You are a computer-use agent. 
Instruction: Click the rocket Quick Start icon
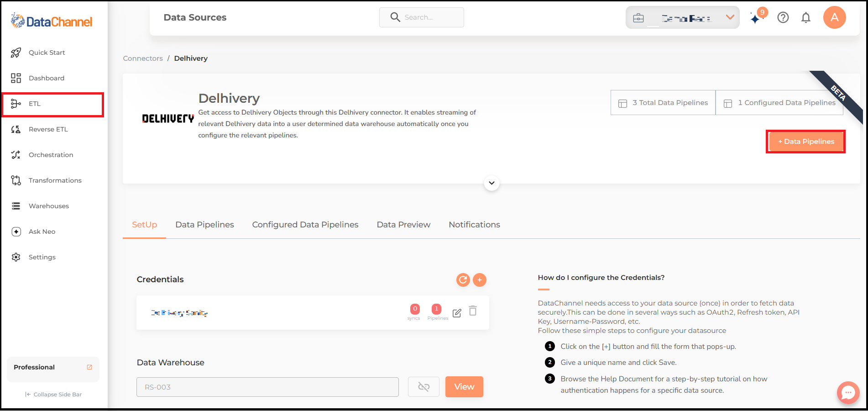[16, 53]
